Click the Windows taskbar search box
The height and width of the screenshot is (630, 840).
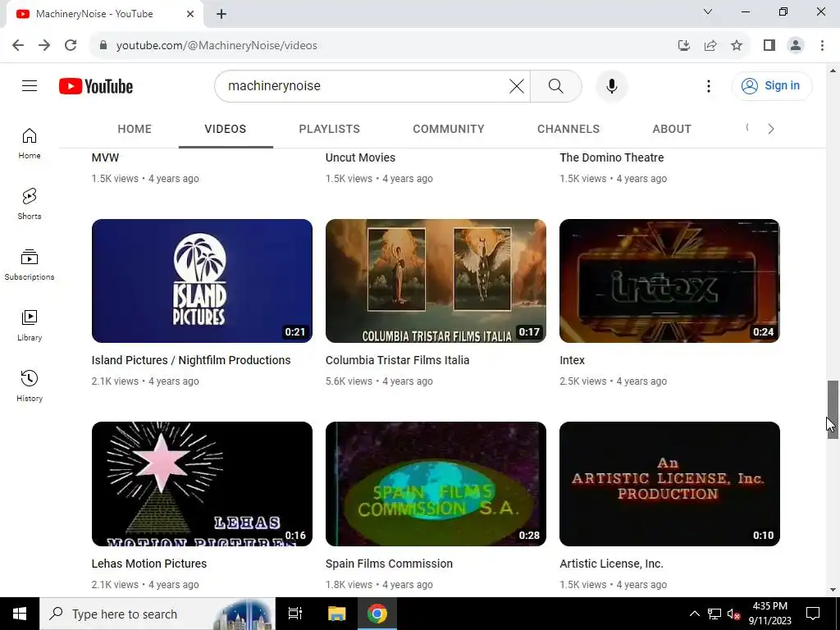tap(157, 614)
